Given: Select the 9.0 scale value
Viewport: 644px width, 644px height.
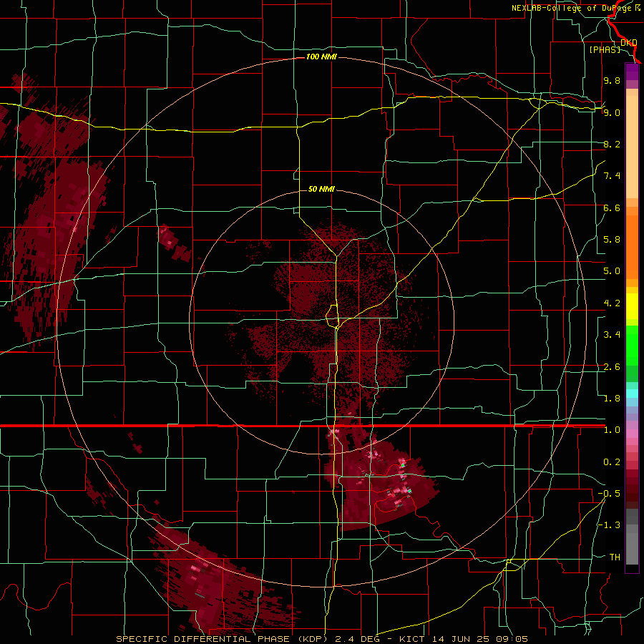Looking at the screenshot, I should pyautogui.click(x=612, y=112).
